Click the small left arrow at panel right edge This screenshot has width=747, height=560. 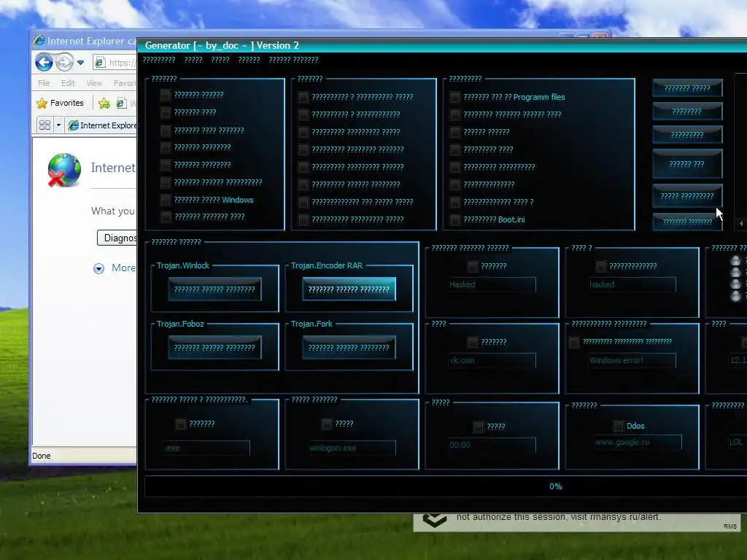741,223
